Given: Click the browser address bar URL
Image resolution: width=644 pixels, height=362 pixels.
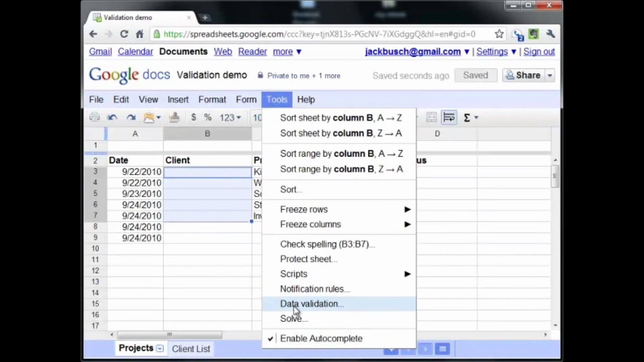Looking at the screenshot, I should coord(319,34).
